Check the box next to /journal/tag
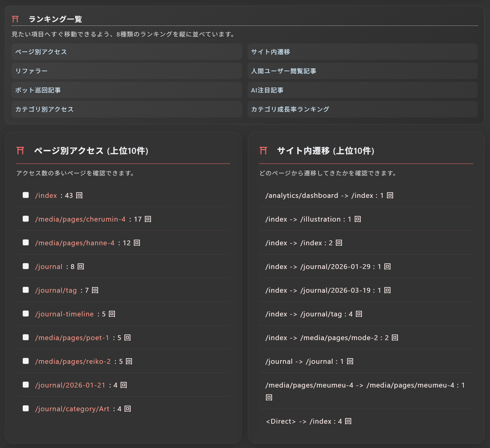 [26, 290]
